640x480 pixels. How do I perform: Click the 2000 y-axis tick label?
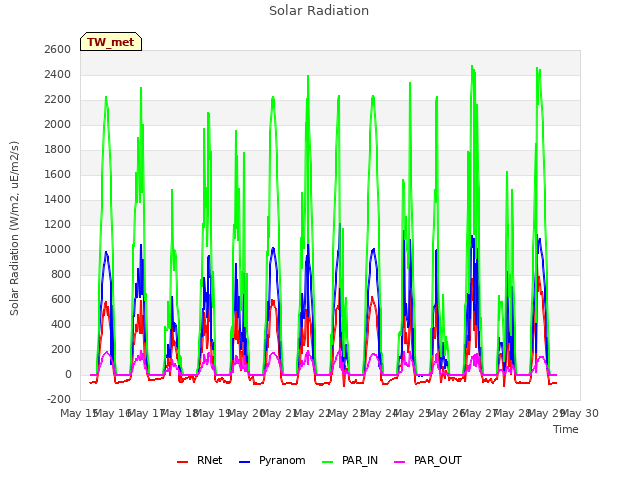pyautogui.click(x=58, y=124)
